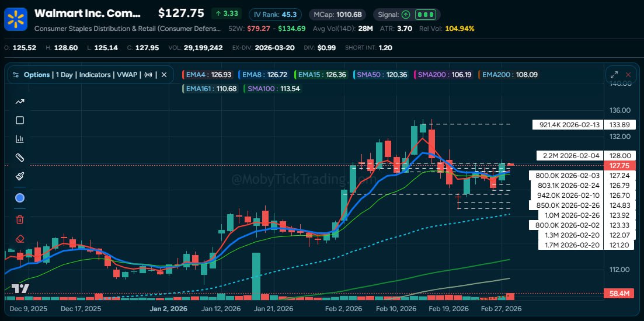Select the trend line drawing tool
The image size is (644, 321).
click(x=20, y=102)
